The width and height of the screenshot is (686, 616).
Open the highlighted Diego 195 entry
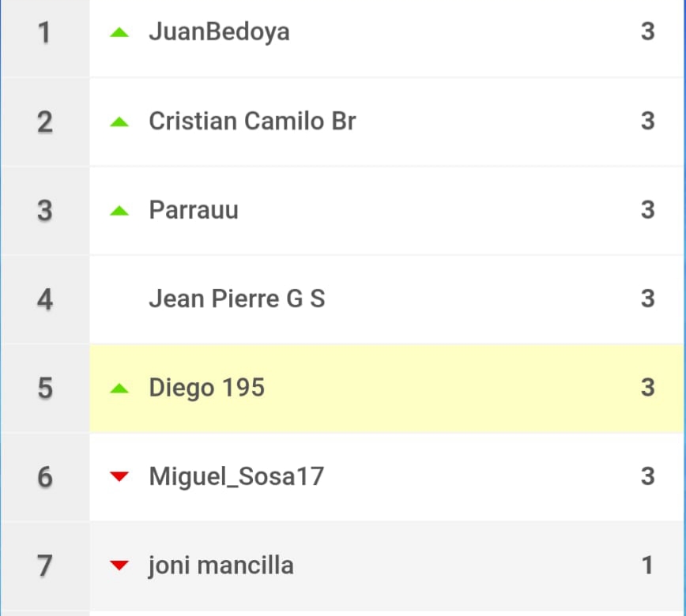click(x=386, y=389)
